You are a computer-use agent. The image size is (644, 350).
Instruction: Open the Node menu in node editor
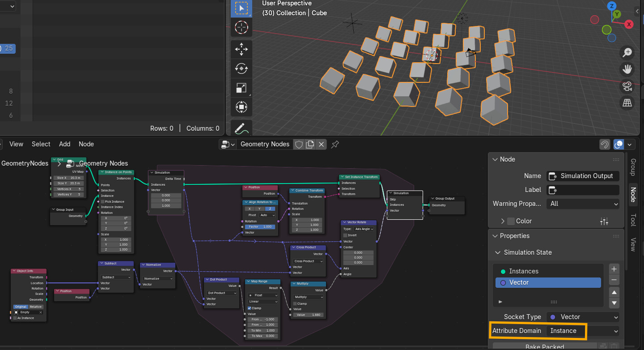click(86, 144)
